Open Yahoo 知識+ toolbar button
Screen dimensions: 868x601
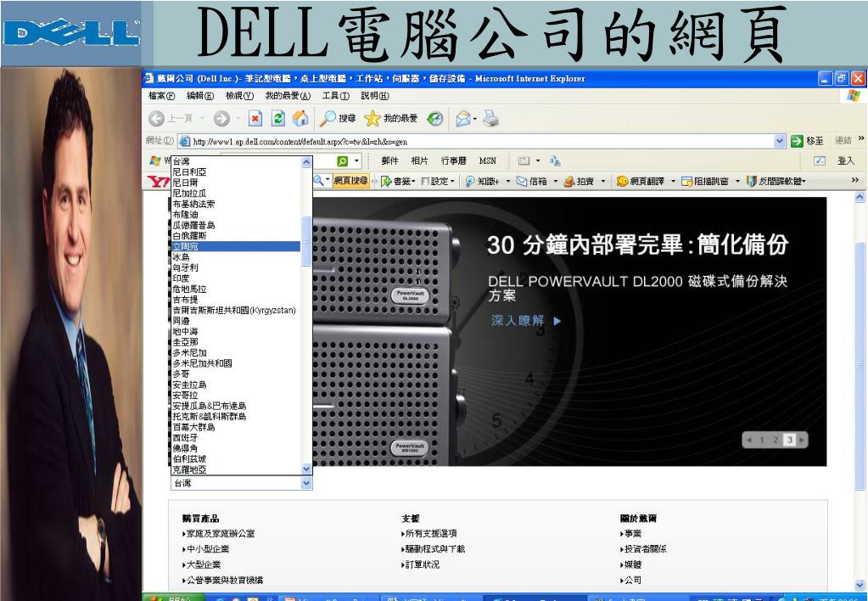482,181
